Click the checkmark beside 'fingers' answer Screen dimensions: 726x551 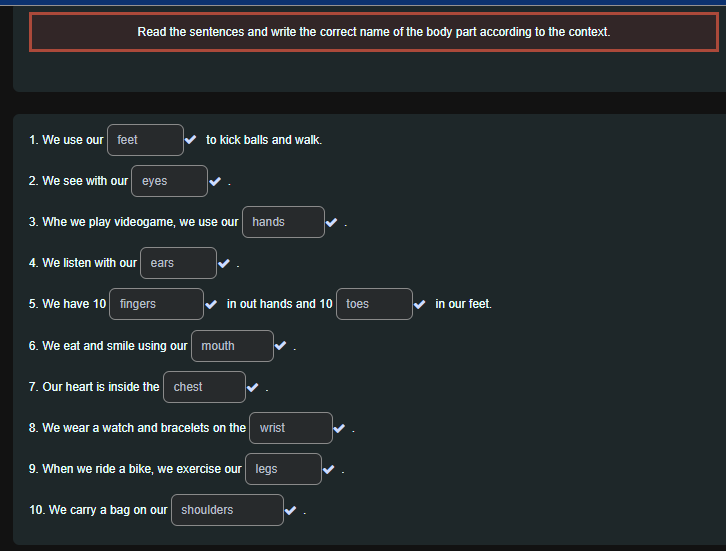(x=211, y=304)
